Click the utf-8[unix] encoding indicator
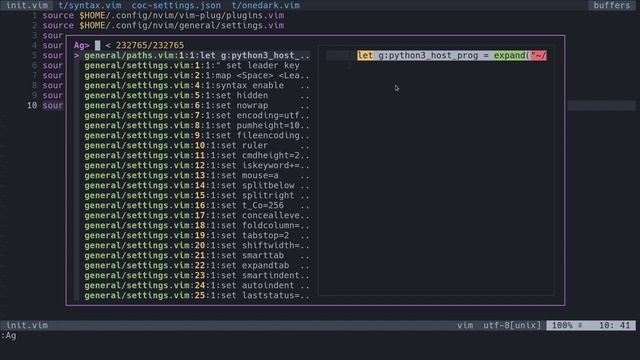 click(x=512, y=325)
